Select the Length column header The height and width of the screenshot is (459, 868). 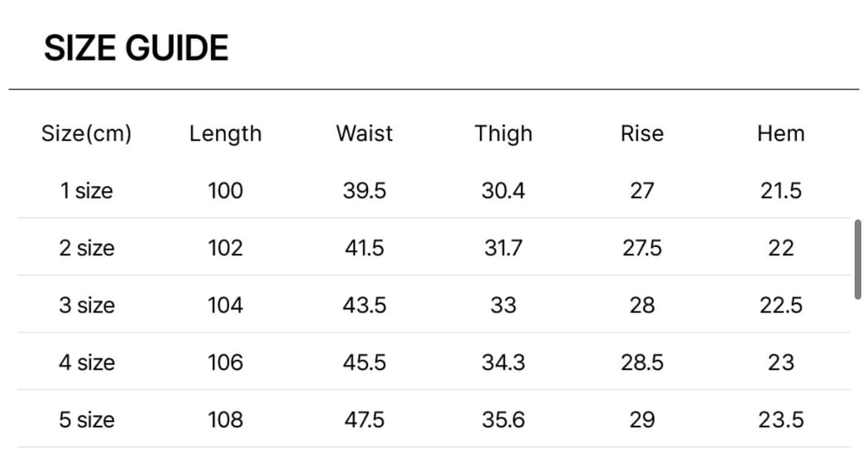coord(225,133)
